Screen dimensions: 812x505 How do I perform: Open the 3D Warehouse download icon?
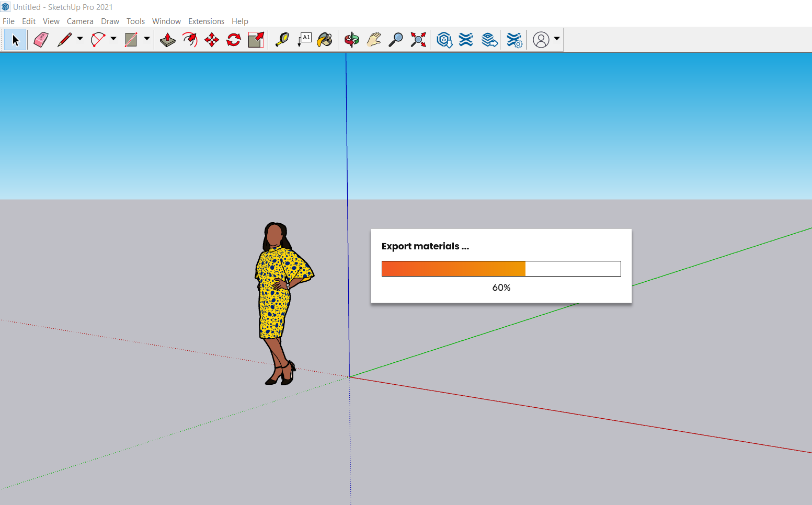click(x=444, y=39)
